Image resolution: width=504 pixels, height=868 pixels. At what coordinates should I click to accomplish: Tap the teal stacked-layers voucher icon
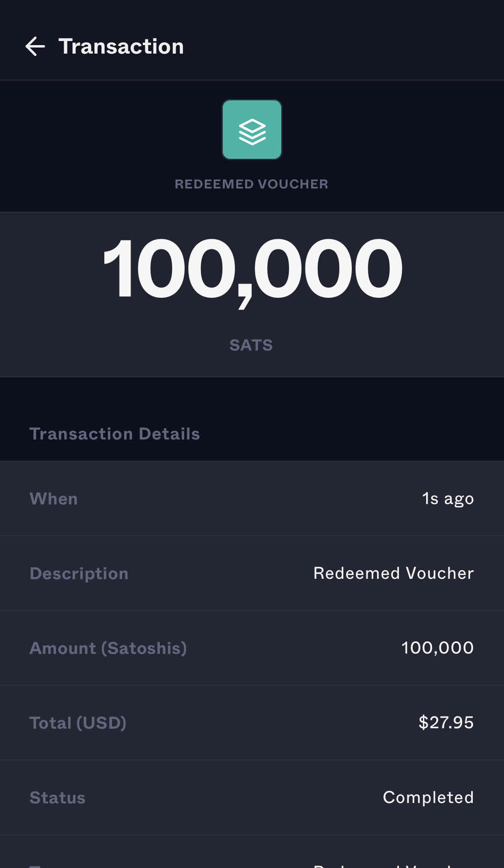point(252,130)
